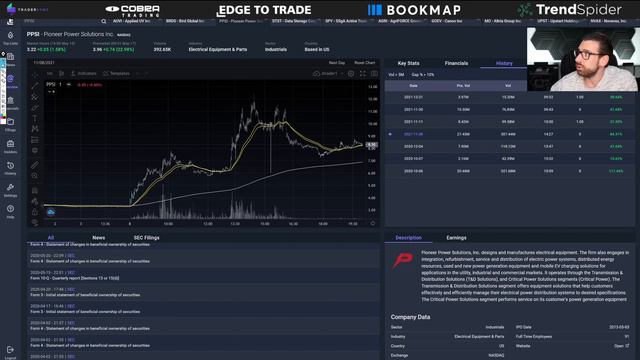Viewport: 640px width, 360px height.
Task: Toggle the Vol > 5M filter chip
Action: (396, 75)
